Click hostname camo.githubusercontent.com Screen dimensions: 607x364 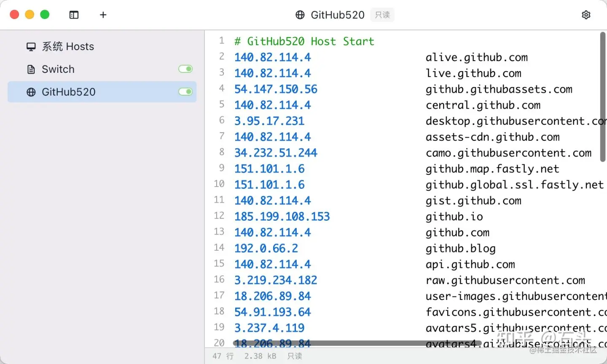pos(509,153)
